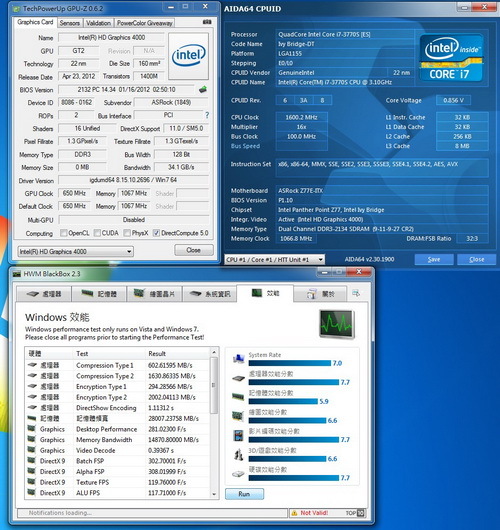Click the HWM BlackBox title bar icon
500x530 pixels.
click(17, 274)
